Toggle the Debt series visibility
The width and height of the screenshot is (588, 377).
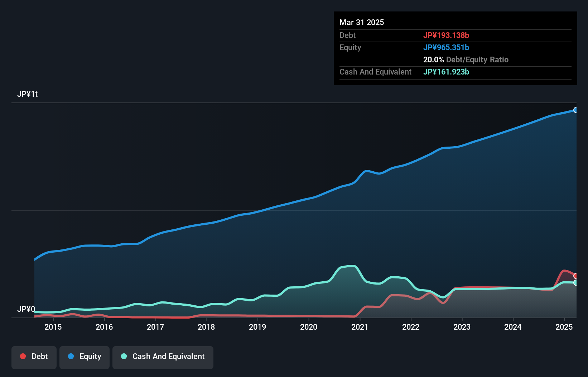tap(34, 357)
